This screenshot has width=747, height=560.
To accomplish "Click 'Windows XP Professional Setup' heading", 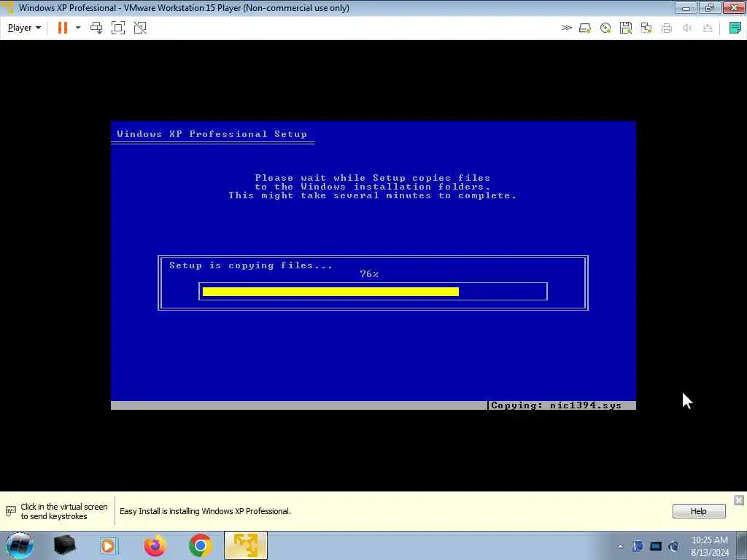I will click(x=212, y=134).
